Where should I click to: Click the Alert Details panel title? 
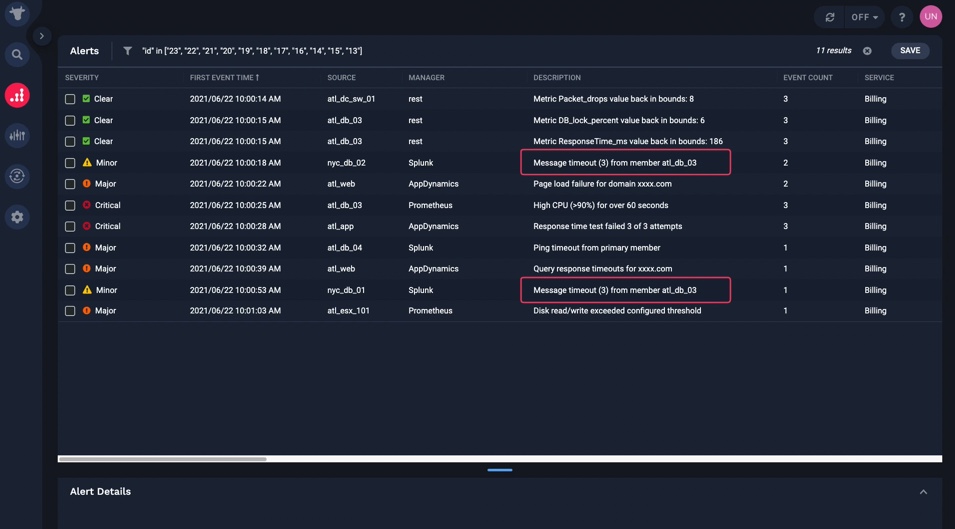tap(100, 491)
